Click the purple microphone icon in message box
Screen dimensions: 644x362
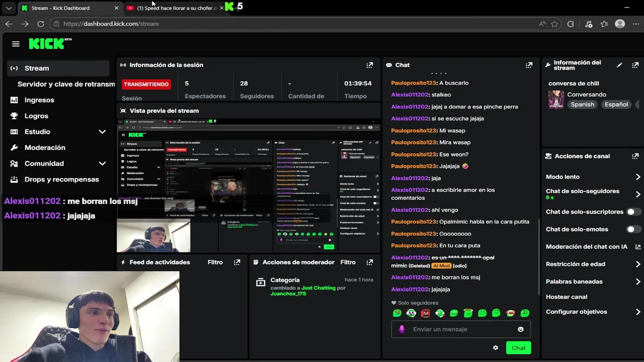pyautogui.click(x=401, y=329)
